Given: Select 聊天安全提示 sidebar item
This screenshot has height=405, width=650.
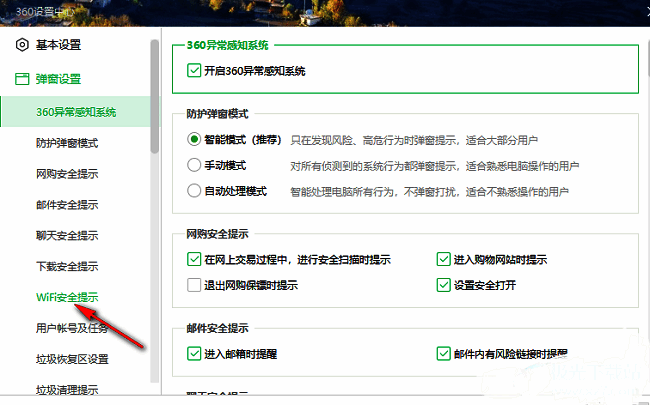Looking at the screenshot, I should 67,235.
